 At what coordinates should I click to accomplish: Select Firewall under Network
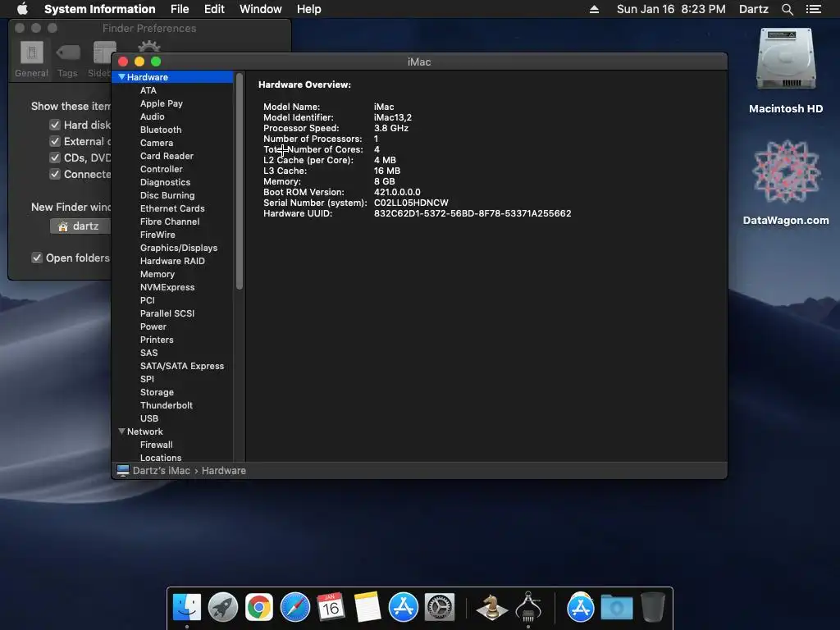pos(156,445)
